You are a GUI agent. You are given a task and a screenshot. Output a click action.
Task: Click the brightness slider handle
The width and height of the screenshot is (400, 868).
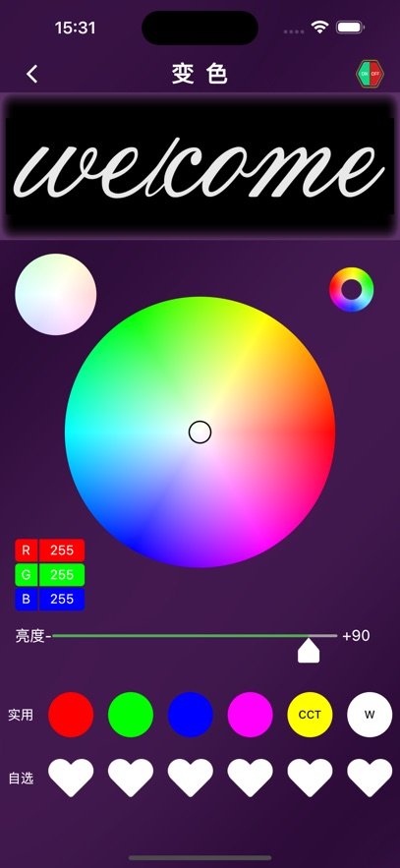pos(309,651)
